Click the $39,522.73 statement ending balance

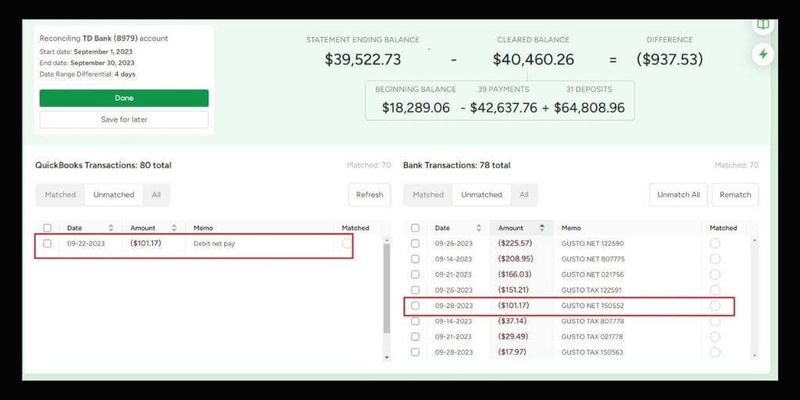[363, 59]
